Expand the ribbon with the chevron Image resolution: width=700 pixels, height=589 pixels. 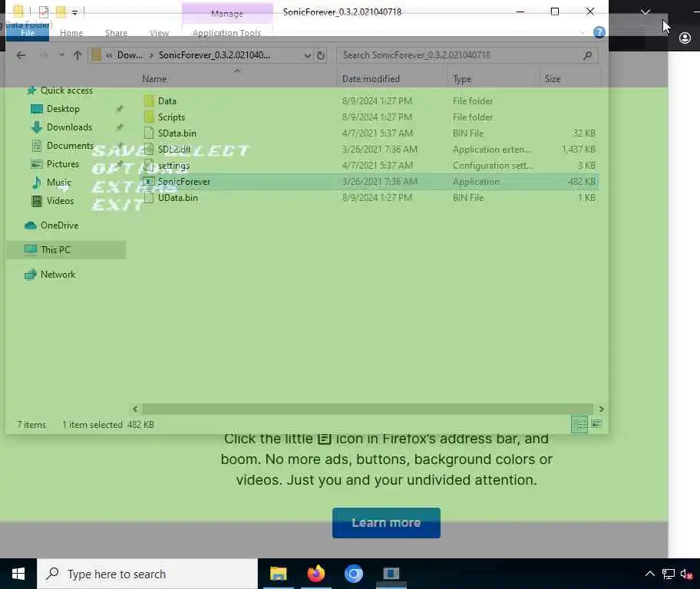(x=582, y=32)
